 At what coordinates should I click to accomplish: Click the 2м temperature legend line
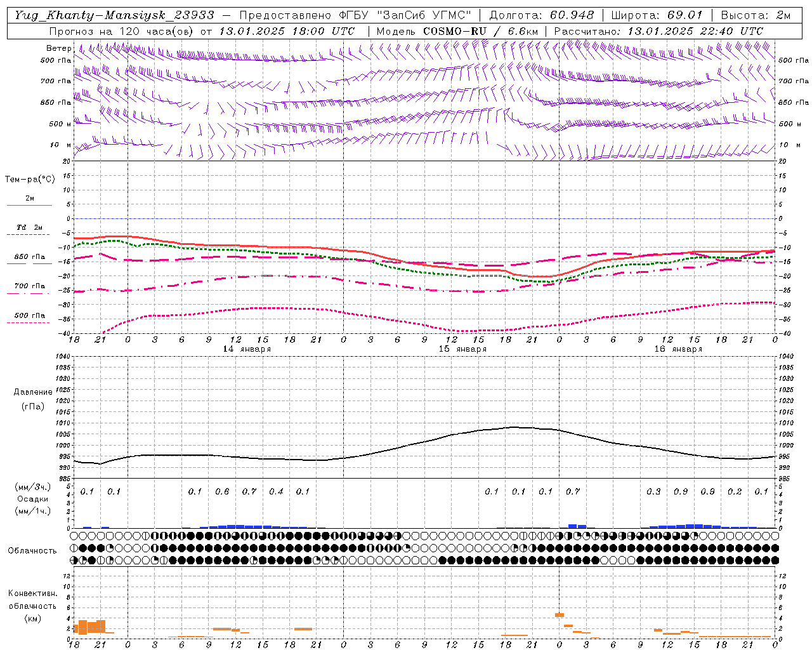[x=29, y=205]
